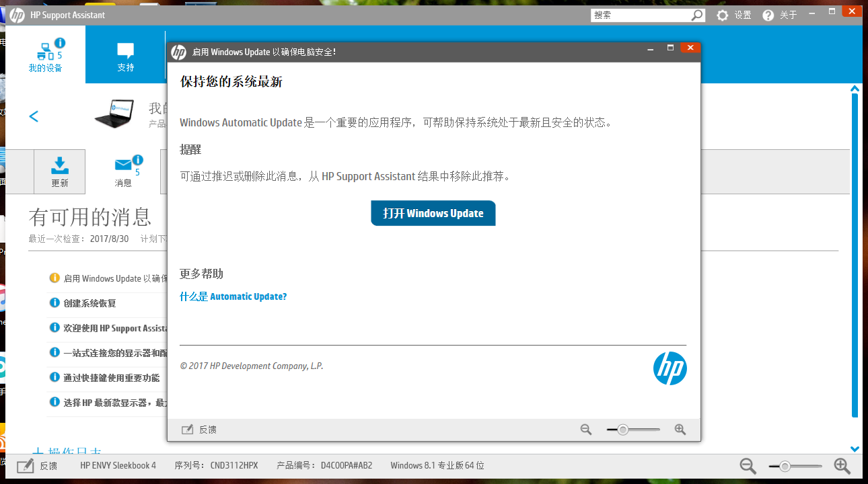Viewport: 868px width, 484px height.
Task: Click the Settings label in title bar
Action: [743, 15]
